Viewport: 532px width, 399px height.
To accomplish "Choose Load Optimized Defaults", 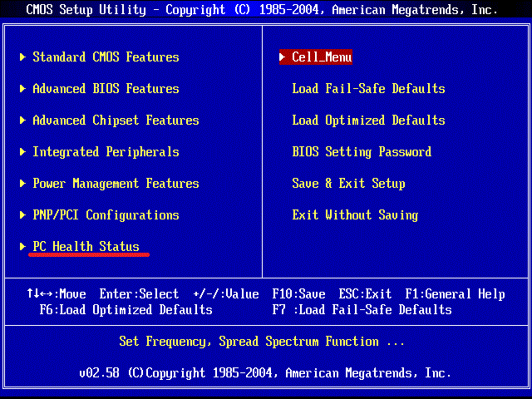I will (x=368, y=120).
